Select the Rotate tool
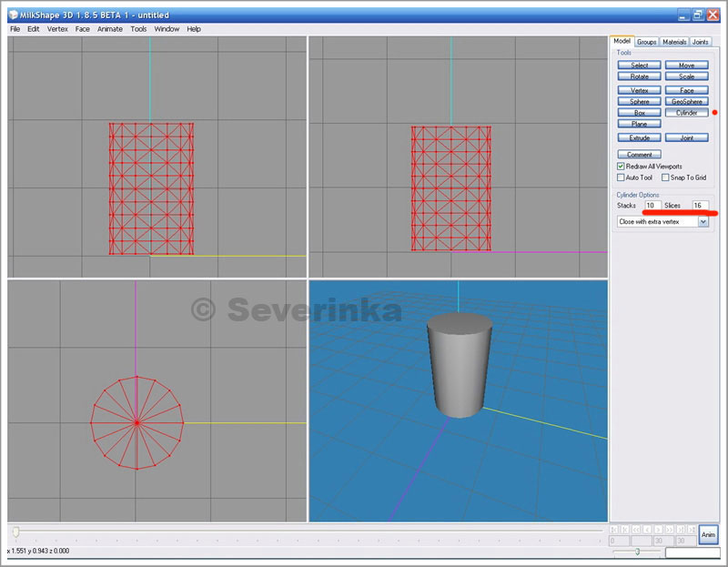The width and height of the screenshot is (728, 567). coord(640,76)
